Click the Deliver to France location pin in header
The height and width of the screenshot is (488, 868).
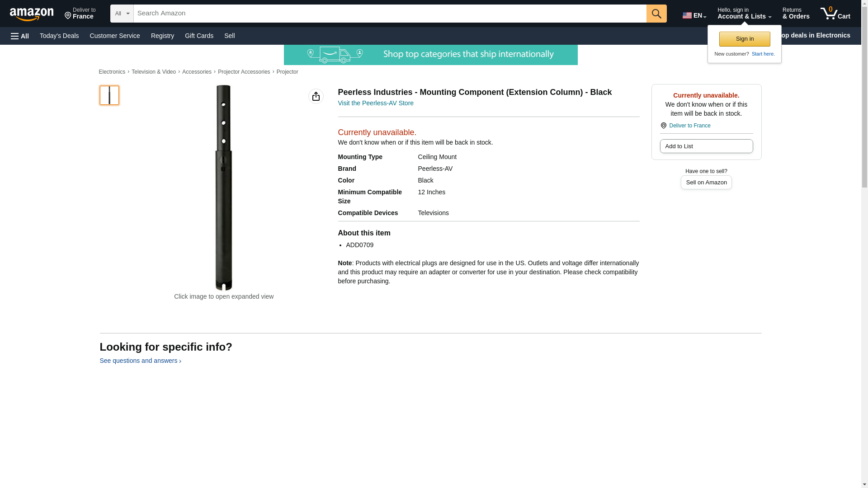(x=80, y=14)
